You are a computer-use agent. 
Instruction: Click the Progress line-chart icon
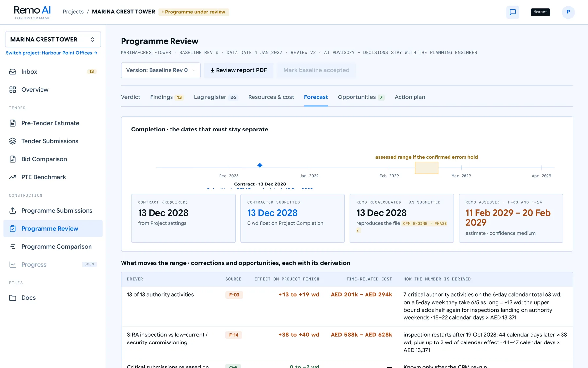13,265
